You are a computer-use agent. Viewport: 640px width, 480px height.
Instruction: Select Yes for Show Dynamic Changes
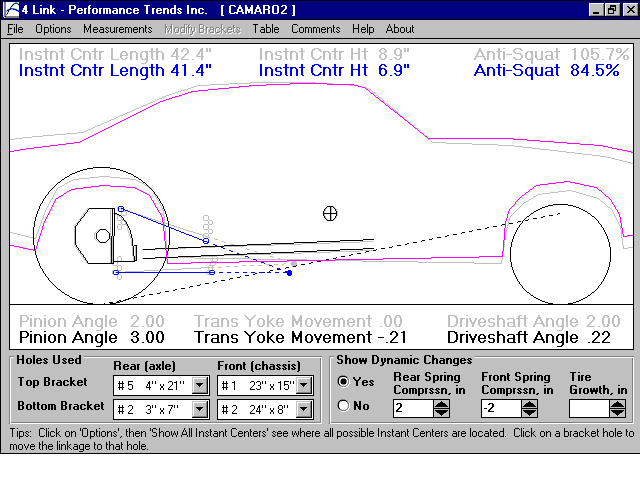pos(344,382)
